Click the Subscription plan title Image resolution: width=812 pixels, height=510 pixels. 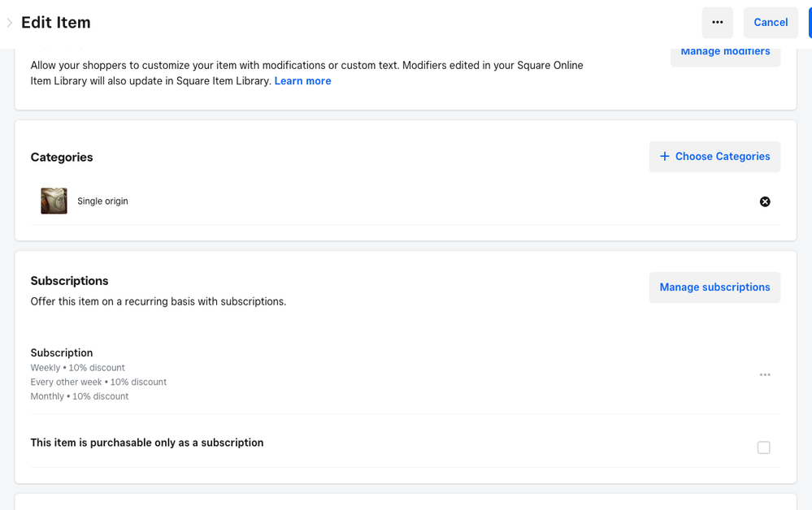(62, 353)
